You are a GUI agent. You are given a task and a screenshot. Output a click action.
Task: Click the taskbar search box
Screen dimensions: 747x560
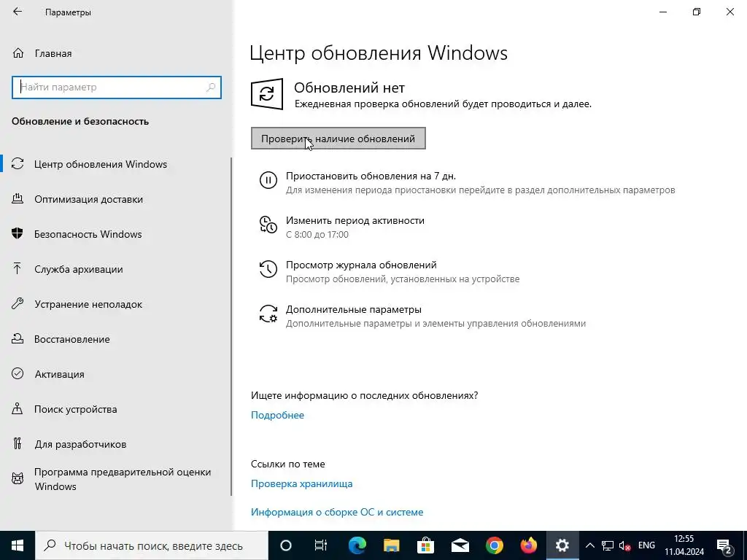click(152, 545)
